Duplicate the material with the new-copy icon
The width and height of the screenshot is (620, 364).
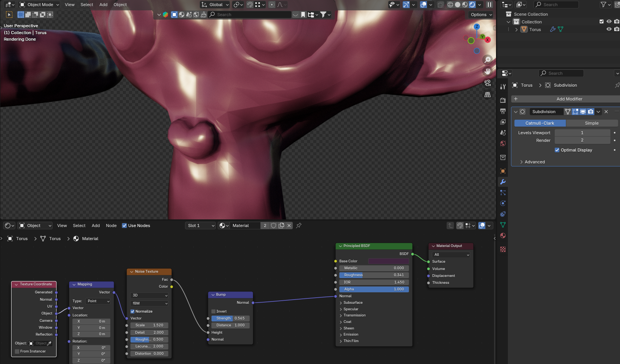click(x=281, y=226)
